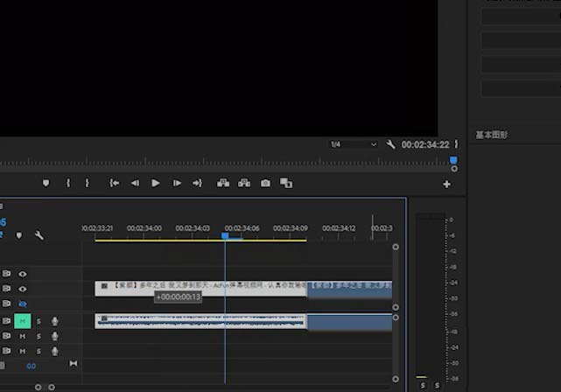Click the 00:02:34:09 ruler label

click(x=291, y=228)
